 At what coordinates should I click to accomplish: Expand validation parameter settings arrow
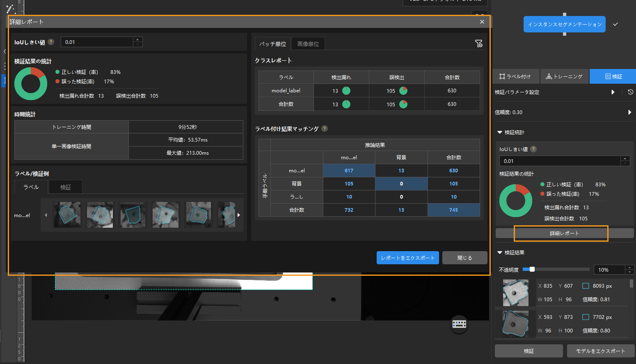[x=613, y=92]
